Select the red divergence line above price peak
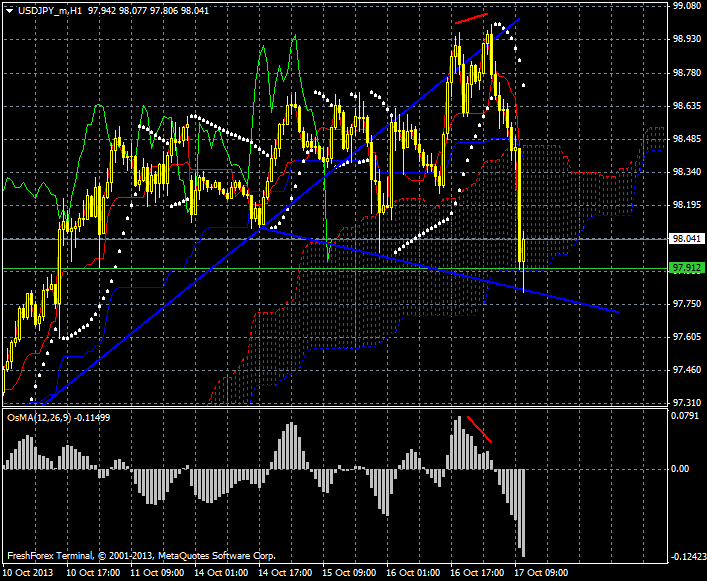The width and height of the screenshot is (707, 581). pos(470,17)
